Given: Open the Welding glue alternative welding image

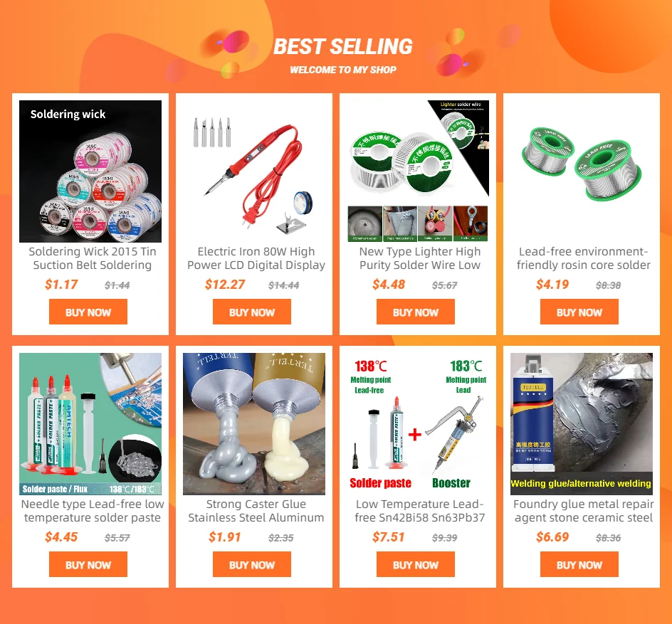Looking at the screenshot, I should coord(582,424).
